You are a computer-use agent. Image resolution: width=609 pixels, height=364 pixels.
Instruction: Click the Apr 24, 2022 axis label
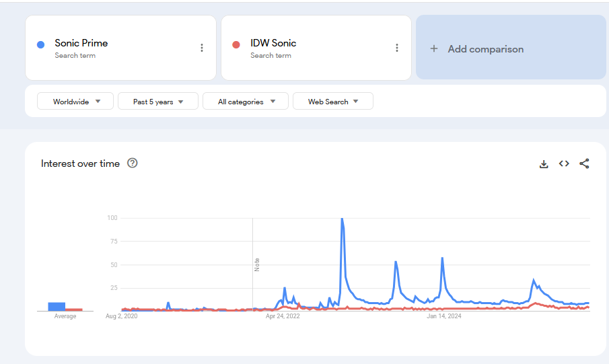point(283,316)
